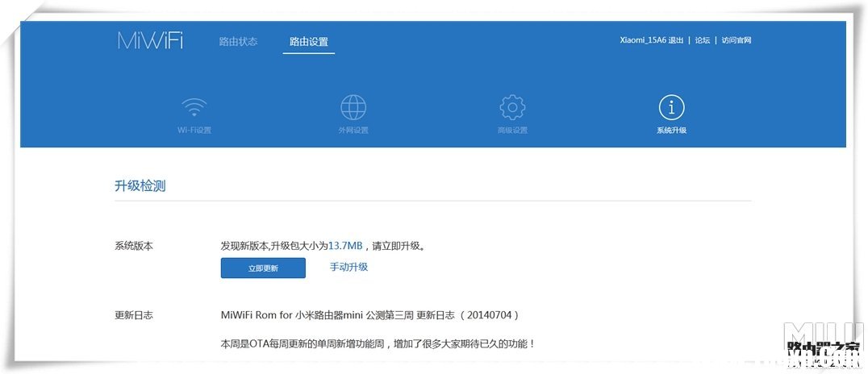Open the 外网设置 globe icon
This screenshot has height=374, width=868.
point(353,107)
